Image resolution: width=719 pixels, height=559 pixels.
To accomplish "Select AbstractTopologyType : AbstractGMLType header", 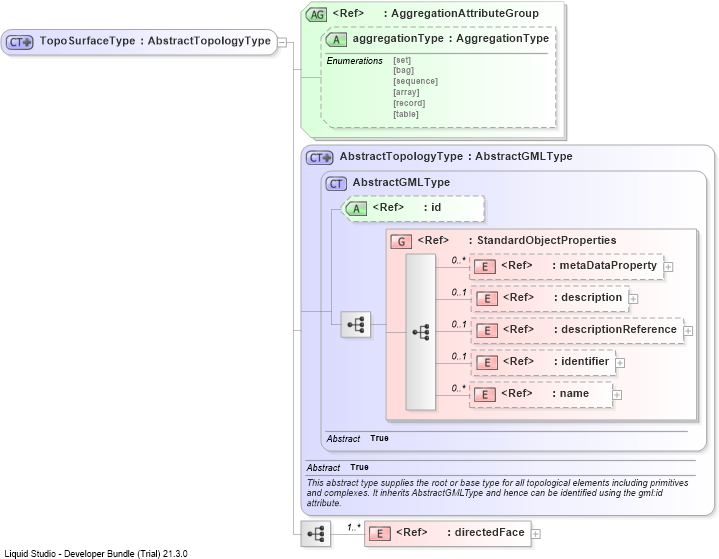I will coord(456,156).
